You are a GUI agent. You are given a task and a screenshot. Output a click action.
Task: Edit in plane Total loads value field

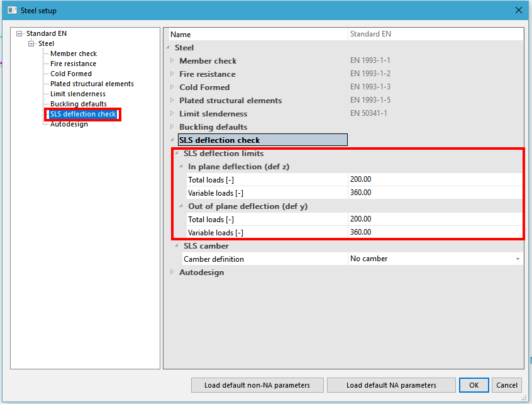pos(434,180)
